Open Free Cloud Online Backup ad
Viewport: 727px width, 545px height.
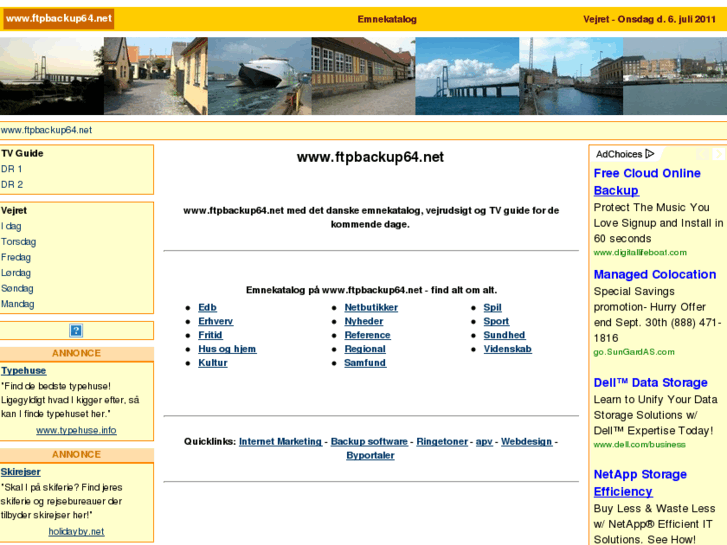647,182
